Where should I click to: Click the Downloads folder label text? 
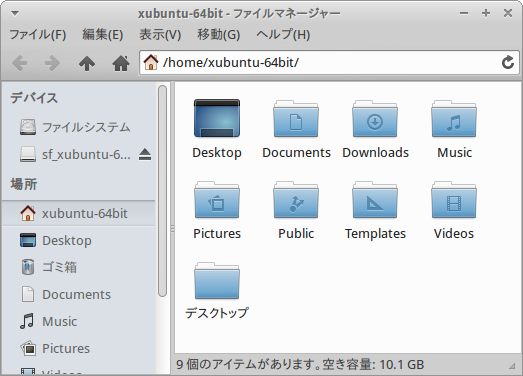point(375,152)
